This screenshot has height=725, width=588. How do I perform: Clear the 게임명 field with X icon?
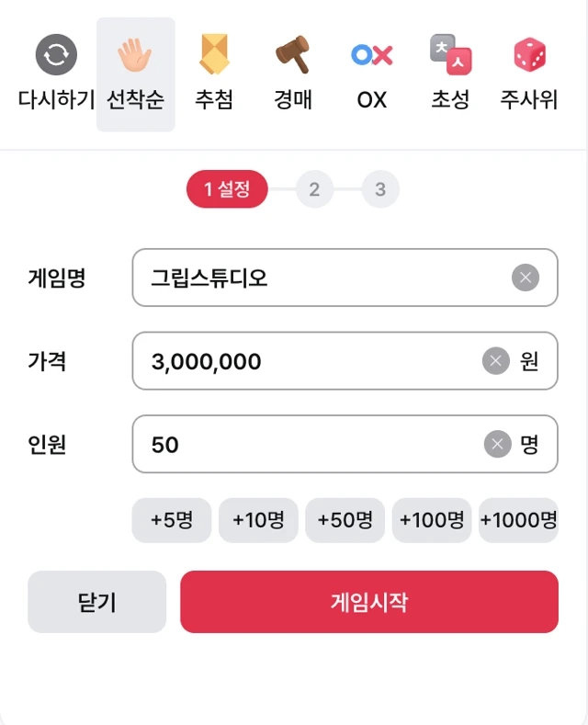pos(525,278)
